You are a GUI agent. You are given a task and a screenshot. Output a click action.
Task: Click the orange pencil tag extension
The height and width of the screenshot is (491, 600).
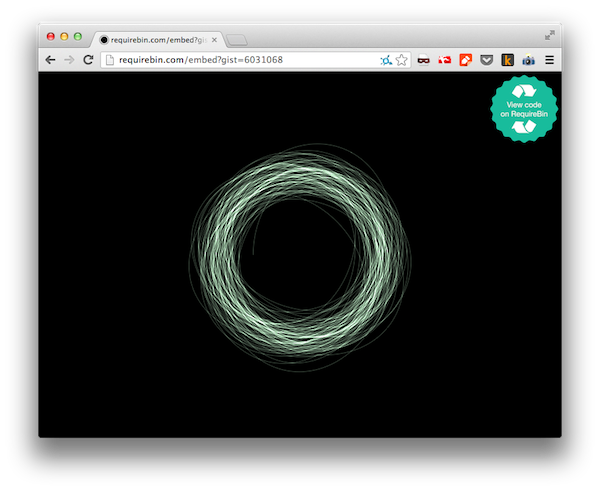click(465, 60)
